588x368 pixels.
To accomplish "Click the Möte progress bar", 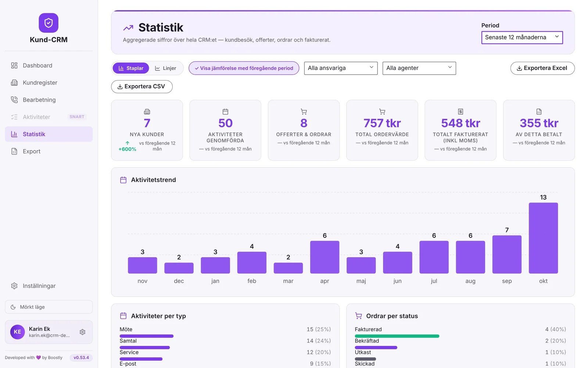I will pyautogui.click(x=146, y=336).
